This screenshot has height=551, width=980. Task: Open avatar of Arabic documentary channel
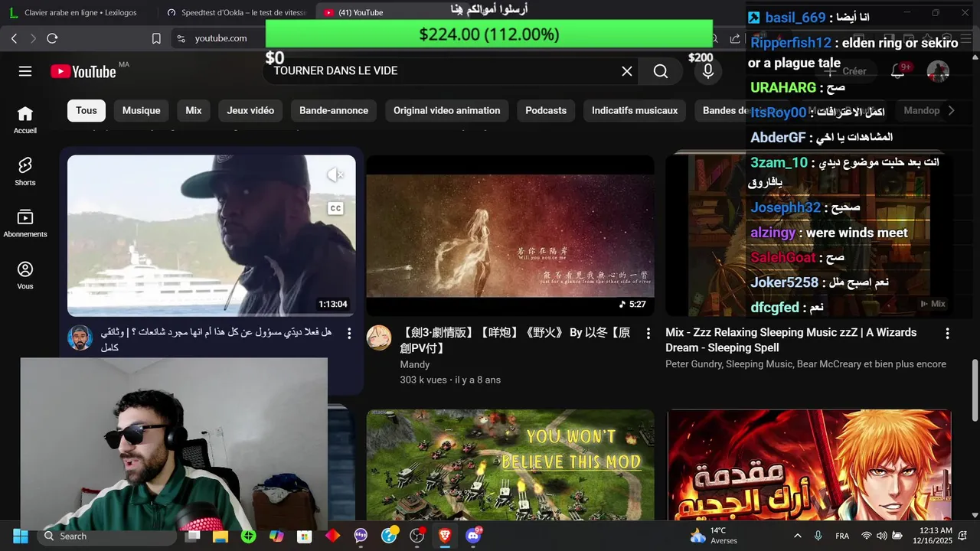pyautogui.click(x=80, y=337)
